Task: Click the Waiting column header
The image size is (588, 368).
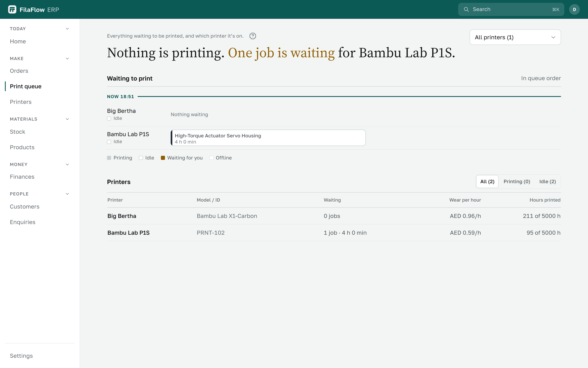Action: (x=332, y=200)
